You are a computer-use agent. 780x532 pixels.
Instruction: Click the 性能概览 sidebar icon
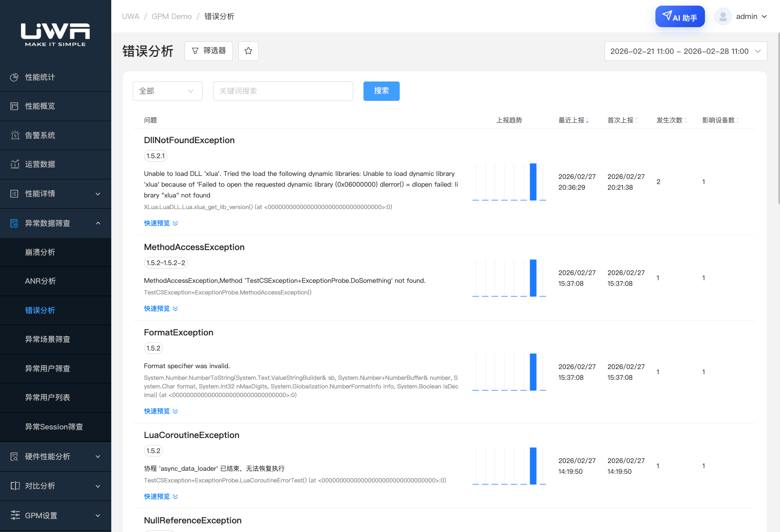(x=14, y=106)
